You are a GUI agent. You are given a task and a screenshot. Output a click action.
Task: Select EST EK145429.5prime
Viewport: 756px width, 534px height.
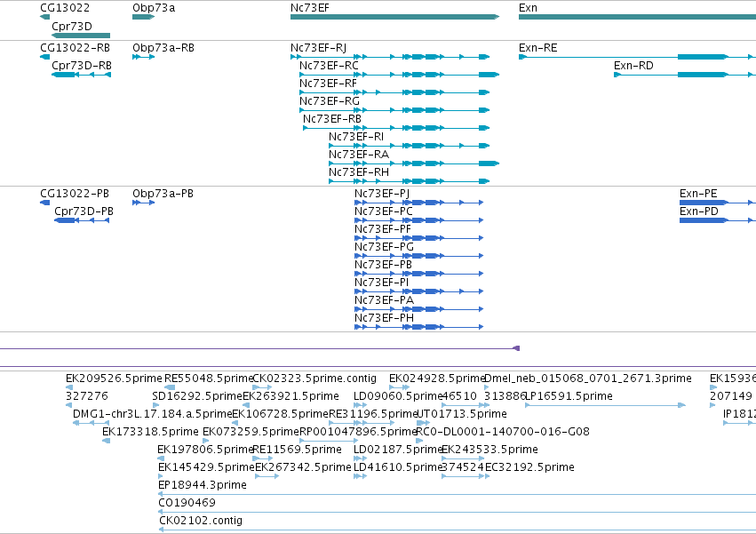[x=161, y=476]
